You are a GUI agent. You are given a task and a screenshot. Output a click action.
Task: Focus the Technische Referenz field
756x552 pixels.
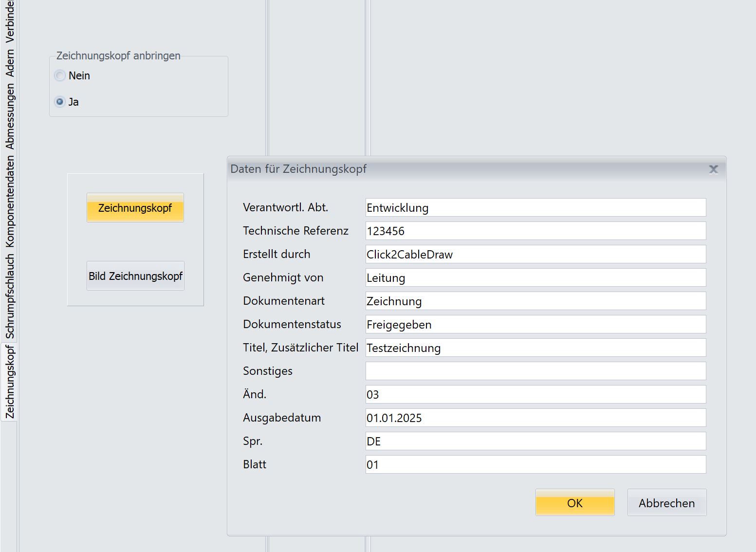pos(535,231)
